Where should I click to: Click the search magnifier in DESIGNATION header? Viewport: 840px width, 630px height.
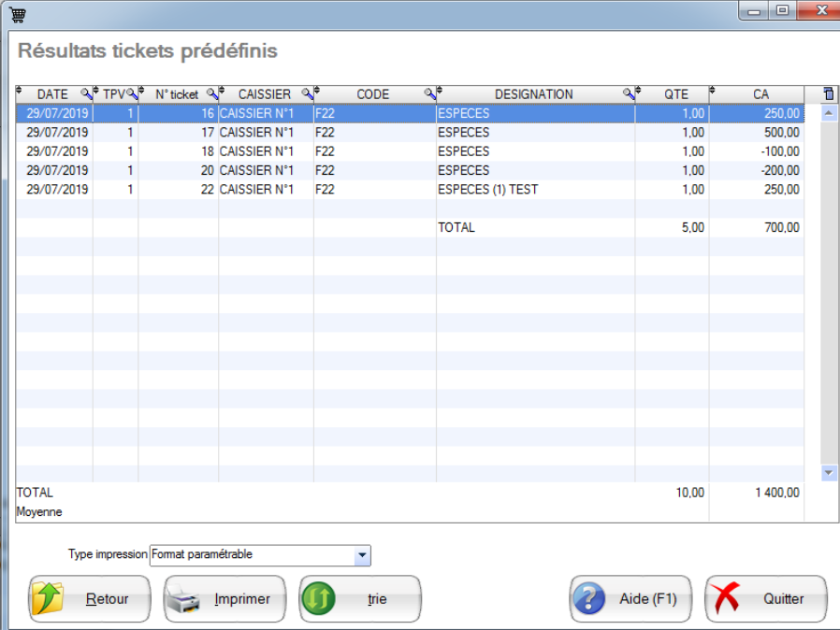(629, 94)
